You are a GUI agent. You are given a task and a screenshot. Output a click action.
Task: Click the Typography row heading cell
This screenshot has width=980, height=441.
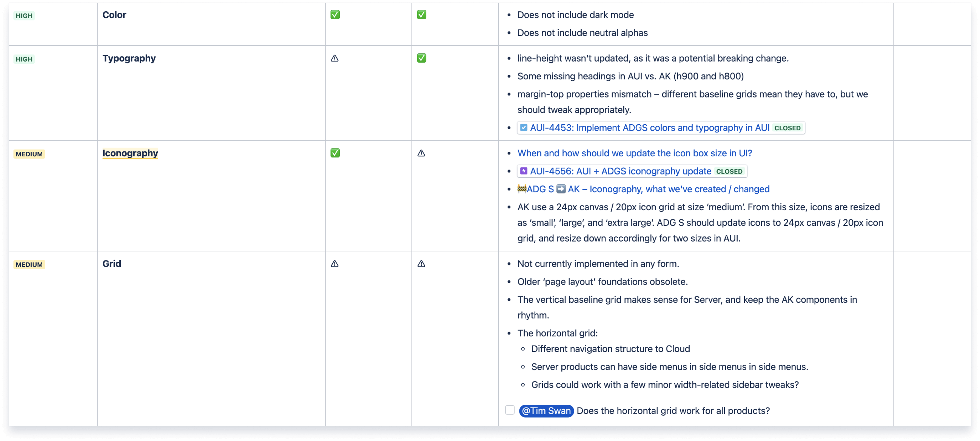129,58
